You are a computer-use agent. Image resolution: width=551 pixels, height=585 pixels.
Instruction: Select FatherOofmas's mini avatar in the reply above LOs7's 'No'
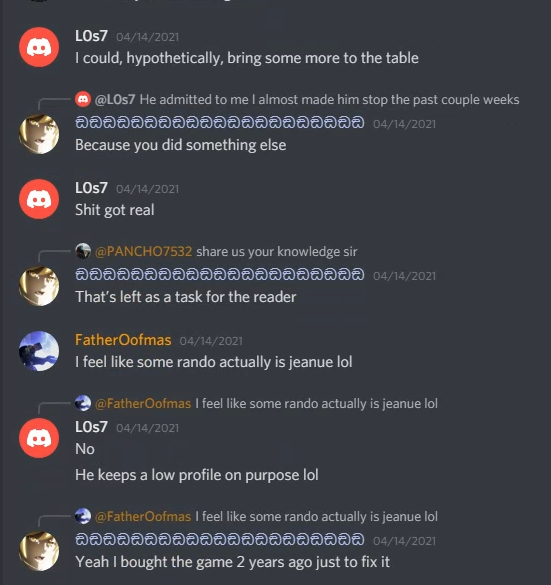click(83, 403)
